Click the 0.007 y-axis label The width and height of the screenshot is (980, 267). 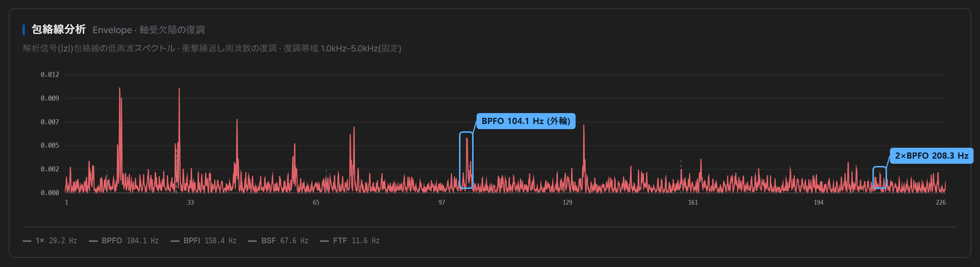[50, 122]
